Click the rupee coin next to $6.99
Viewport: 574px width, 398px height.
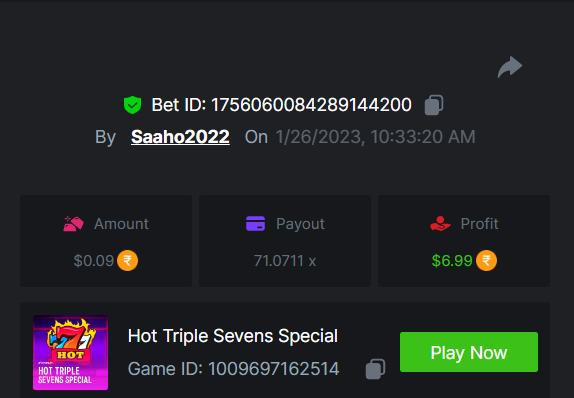[x=486, y=261]
